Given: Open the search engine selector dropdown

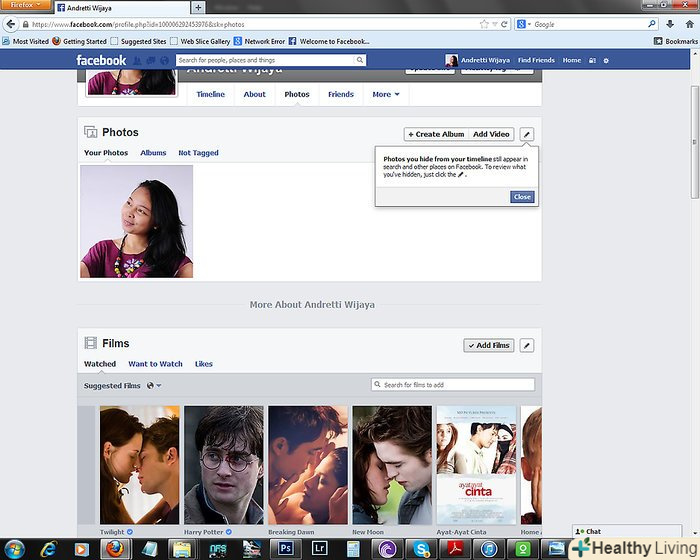Looking at the screenshot, I should [523, 24].
